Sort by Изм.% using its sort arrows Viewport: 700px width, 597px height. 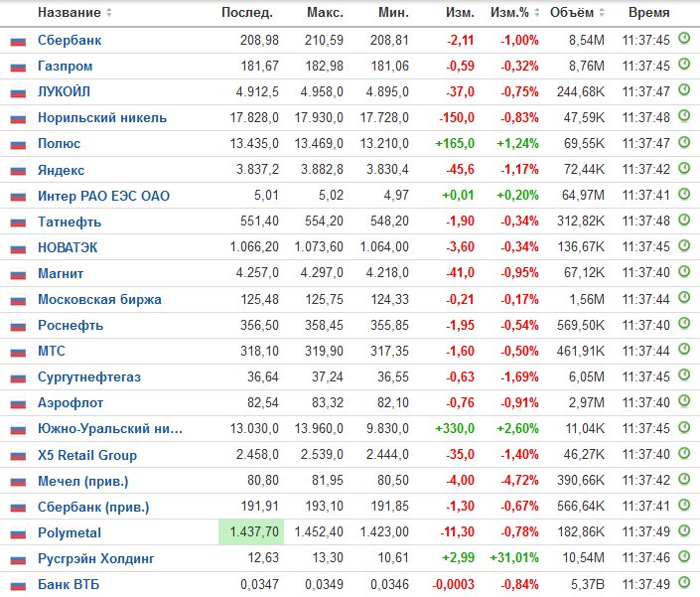click(536, 13)
